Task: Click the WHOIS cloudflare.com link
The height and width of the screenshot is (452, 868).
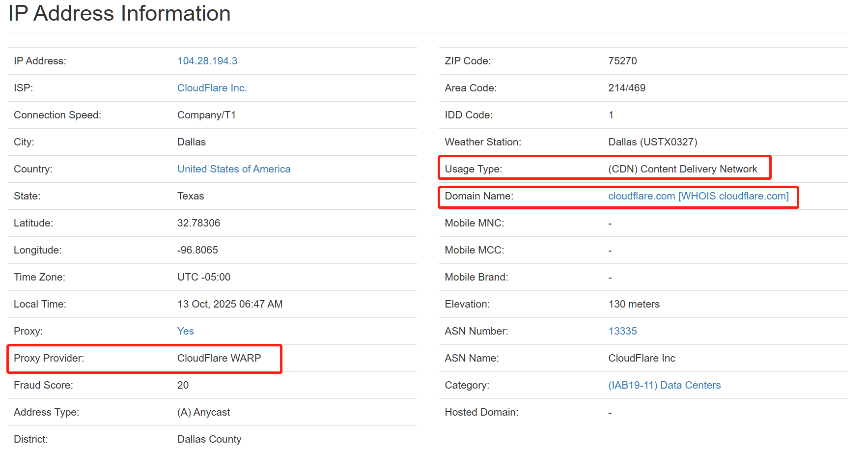Action: point(733,196)
